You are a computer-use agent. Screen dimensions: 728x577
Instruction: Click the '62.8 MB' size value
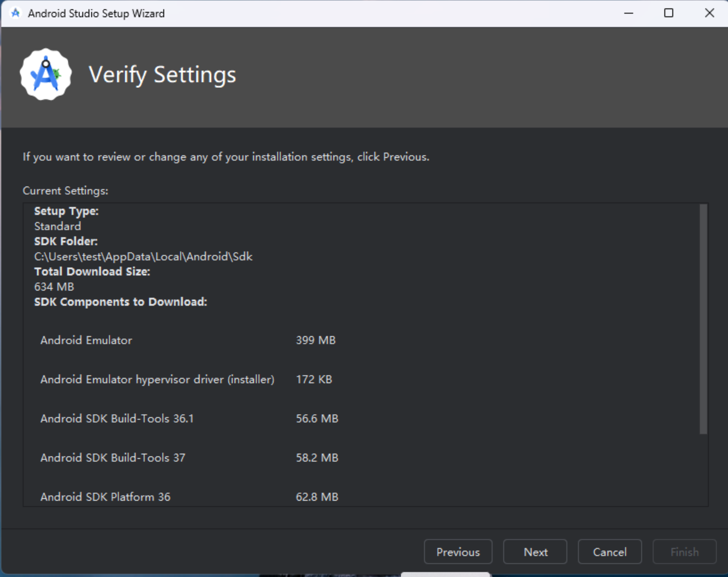(x=317, y=497)
